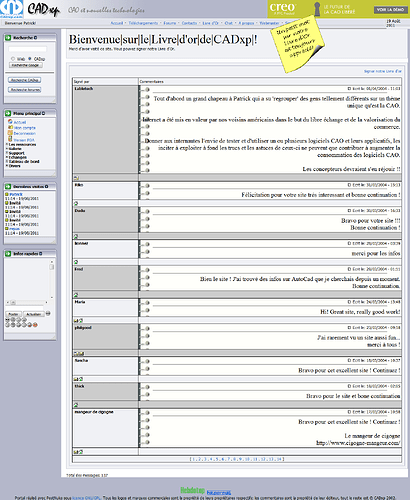Viewport: 410px width, 500px height.
Task: Click the Recherche Google button
Action: [x=26, y=65]
